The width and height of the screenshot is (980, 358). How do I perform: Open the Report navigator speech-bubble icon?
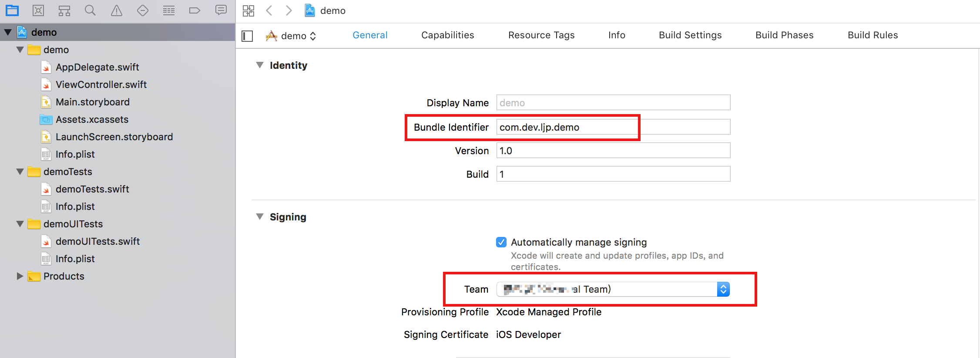click(221, 10)
